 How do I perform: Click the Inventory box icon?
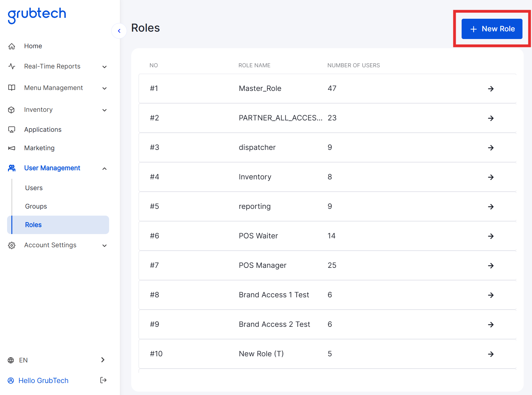point(12,110)
